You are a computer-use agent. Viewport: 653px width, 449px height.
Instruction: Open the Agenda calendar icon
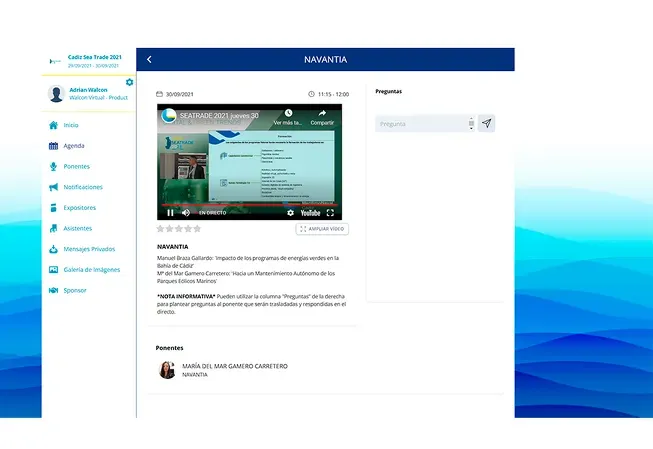53,146
